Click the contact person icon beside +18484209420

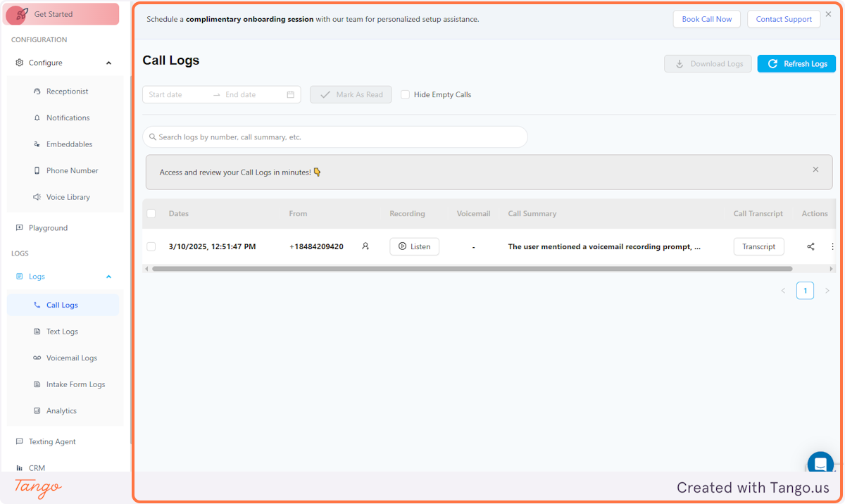click(x=365, y=246)
